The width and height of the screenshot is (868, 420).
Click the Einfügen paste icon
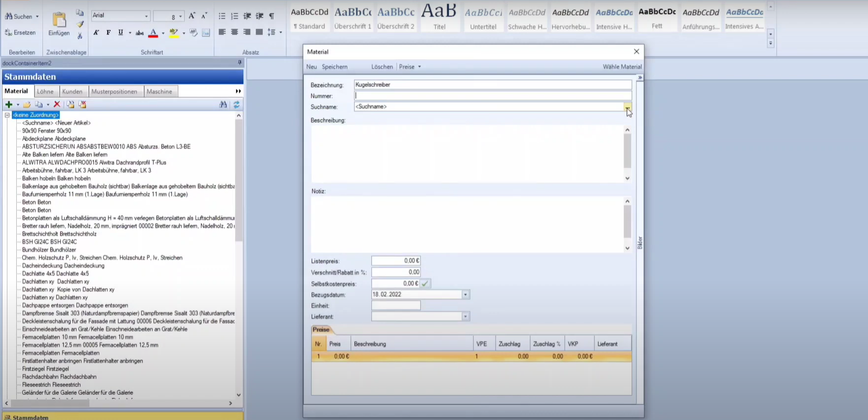59,20
